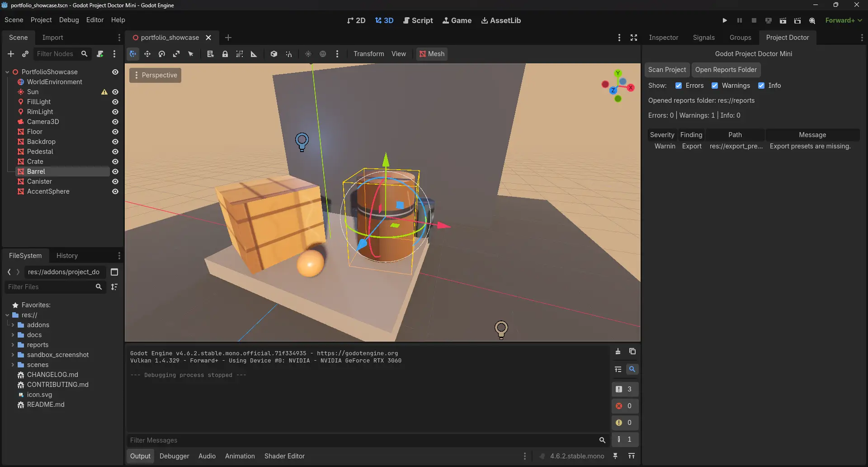
Task: Copy output log to clipboard
Action: tap(632, 352)
